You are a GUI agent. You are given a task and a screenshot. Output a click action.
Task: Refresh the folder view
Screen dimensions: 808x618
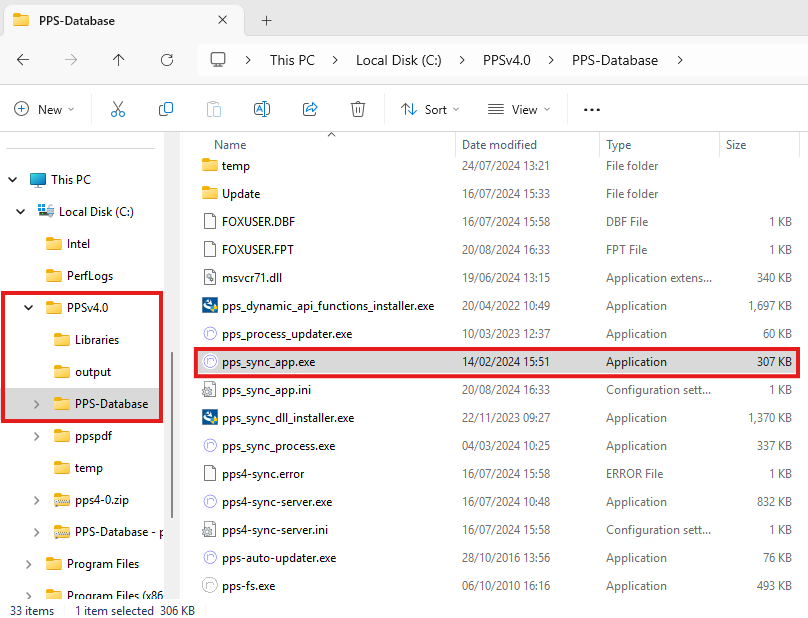pyautogui.click(x=166, y=60)
